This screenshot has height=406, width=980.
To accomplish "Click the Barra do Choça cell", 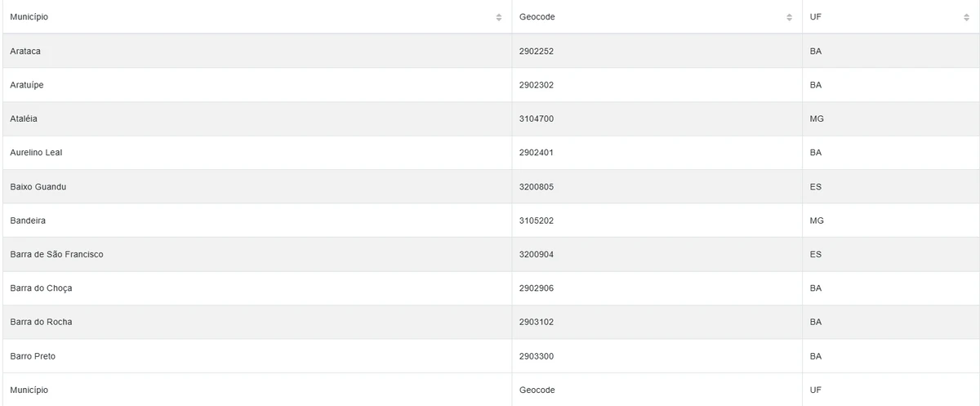I will [x=41, y=288].
